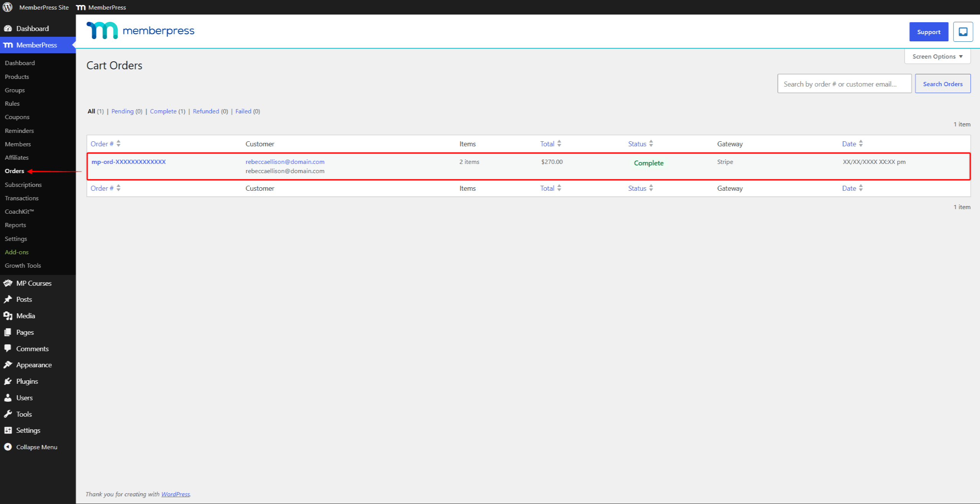Click the MemberPress icon in top admin bar

click(x=81, y=7)
